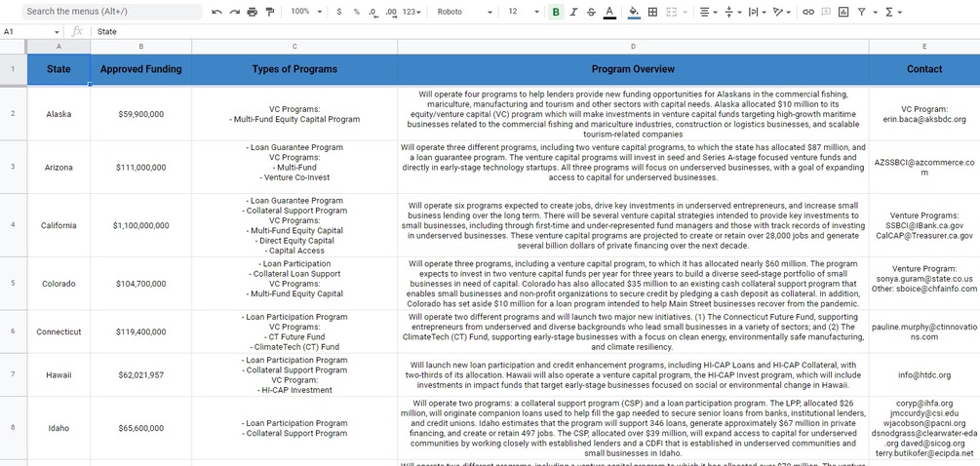This screenshot has width=980, height=466.
Task: Open the borders tool
Action: pos(652,12)
